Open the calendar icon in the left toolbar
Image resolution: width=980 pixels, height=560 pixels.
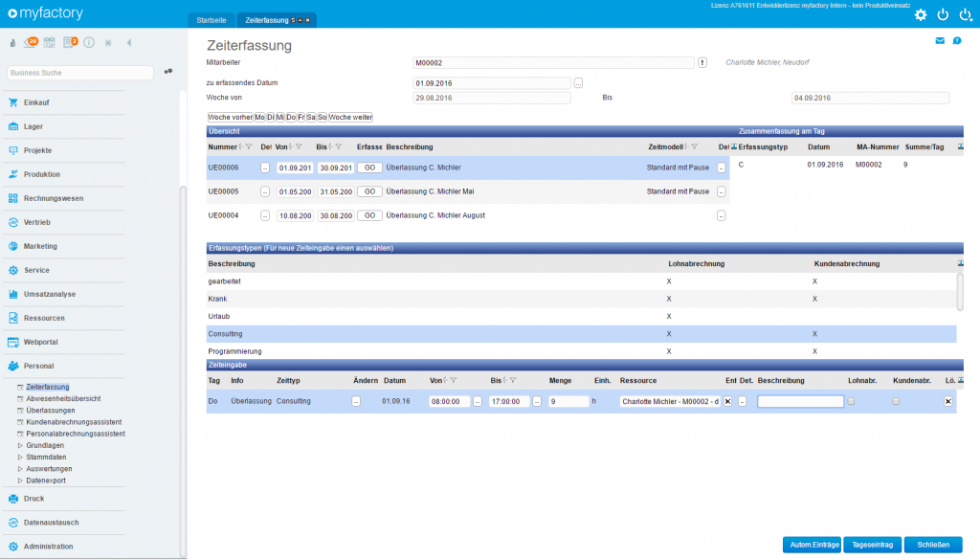coord(48,41)
